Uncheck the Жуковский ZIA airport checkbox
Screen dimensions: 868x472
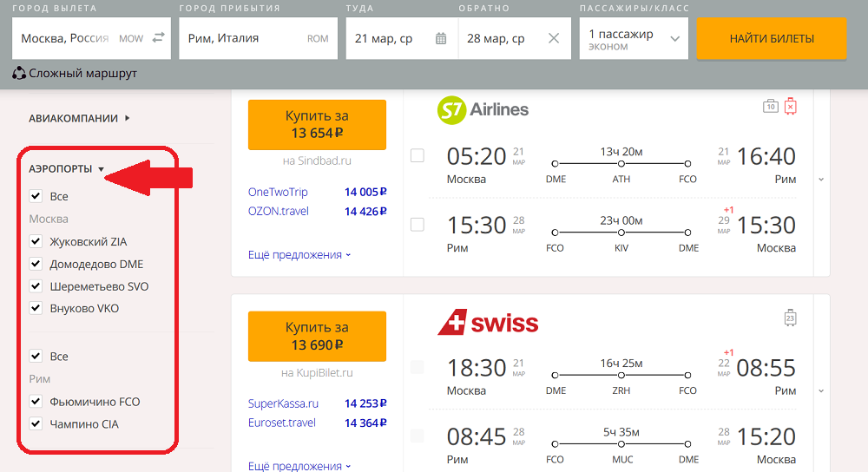click(36, 241)
